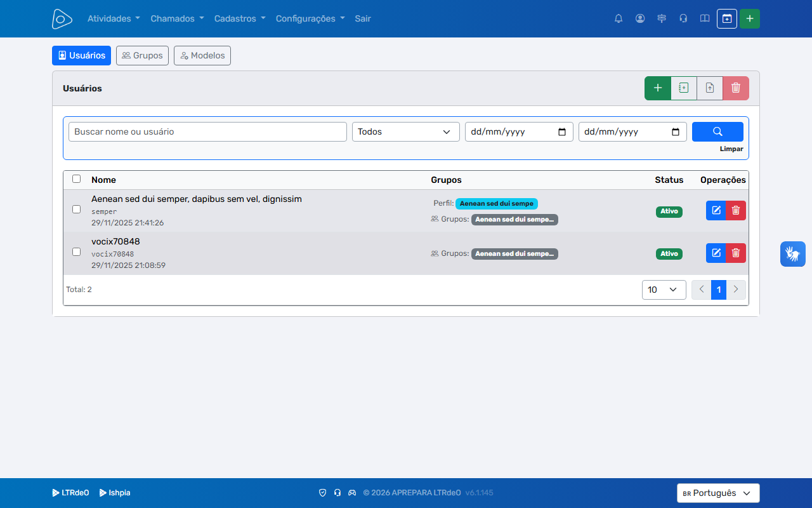Screen dimensions: 812x508
Task: Click green plus to add new user
Action: coord(658,88)
